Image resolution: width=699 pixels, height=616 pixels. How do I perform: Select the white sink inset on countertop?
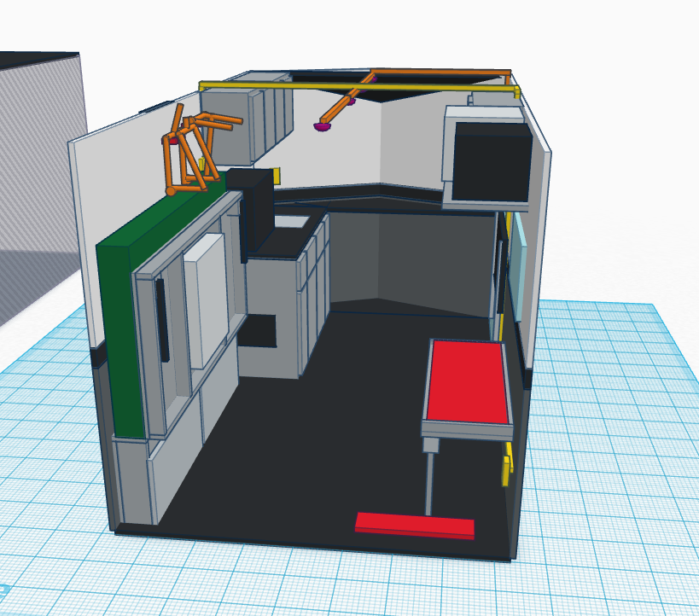click(x=291, y=222)
